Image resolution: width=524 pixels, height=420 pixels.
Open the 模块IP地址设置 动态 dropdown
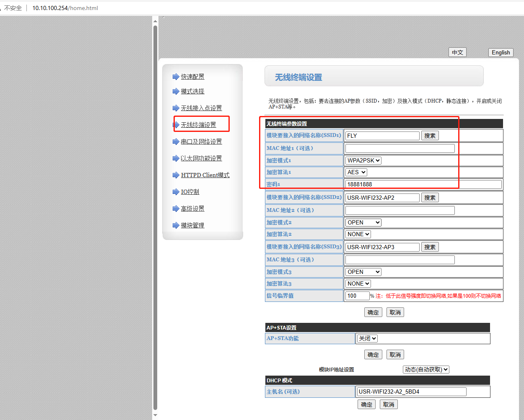pos(426,369)
